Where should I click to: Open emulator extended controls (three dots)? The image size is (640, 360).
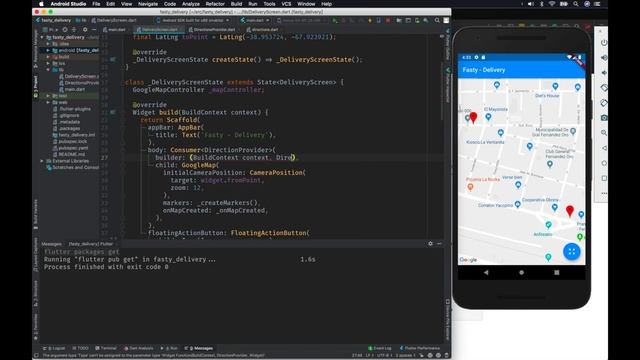coord(604,193)
